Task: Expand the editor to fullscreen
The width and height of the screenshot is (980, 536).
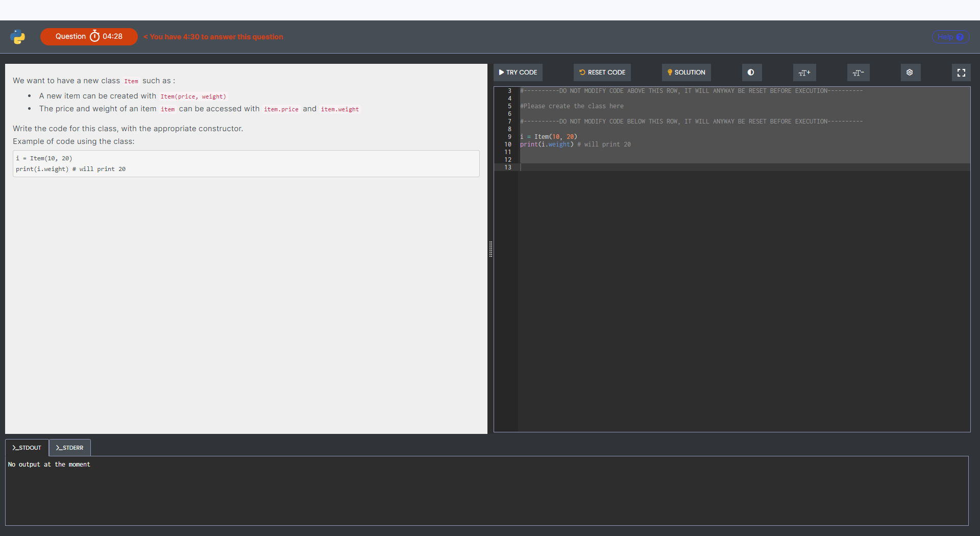Action: [x=961, y=72]
